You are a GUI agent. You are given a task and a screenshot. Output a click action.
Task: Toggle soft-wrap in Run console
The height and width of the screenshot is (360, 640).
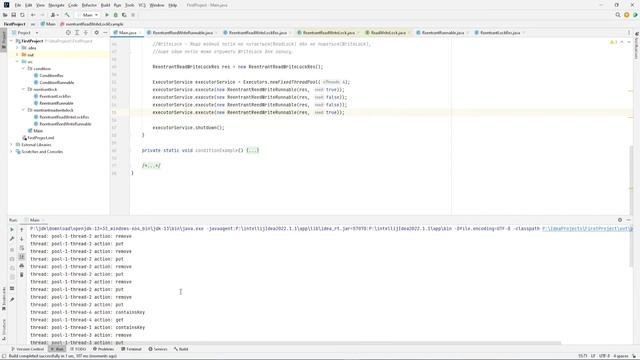tap(22, 248)
